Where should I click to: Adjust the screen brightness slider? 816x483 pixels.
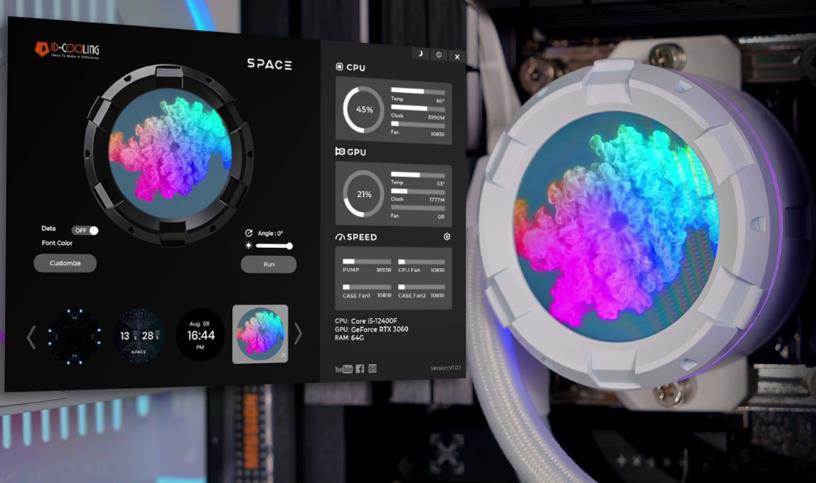point(274,245)
